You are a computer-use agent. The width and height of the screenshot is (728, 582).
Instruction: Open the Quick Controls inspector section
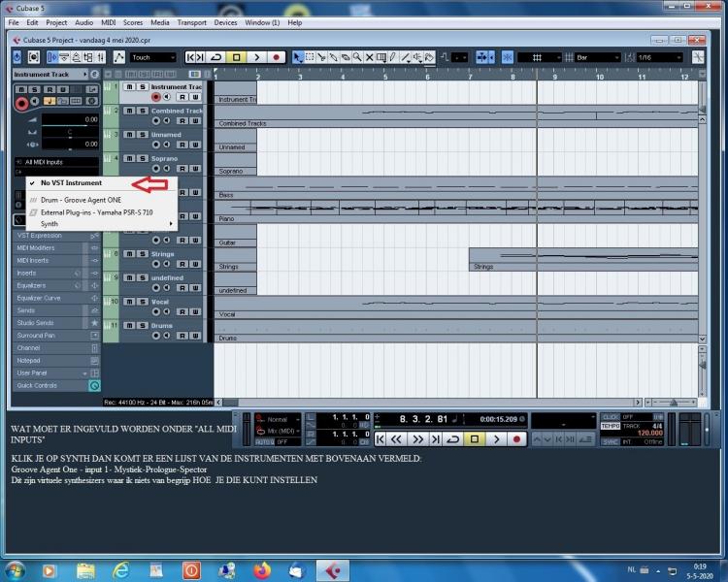pyautogui.click(x=56, y=386)
